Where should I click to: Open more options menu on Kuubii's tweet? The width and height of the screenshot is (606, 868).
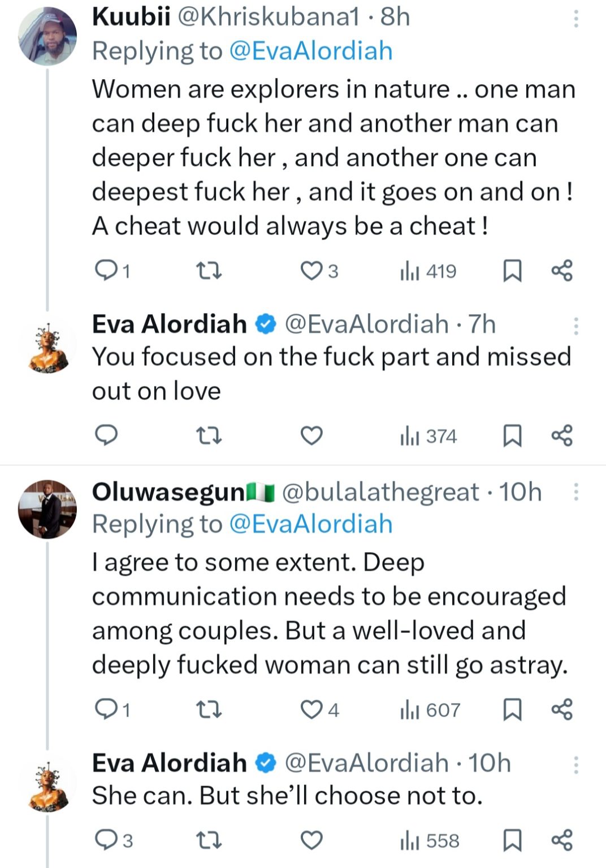[x=575, y=19]
